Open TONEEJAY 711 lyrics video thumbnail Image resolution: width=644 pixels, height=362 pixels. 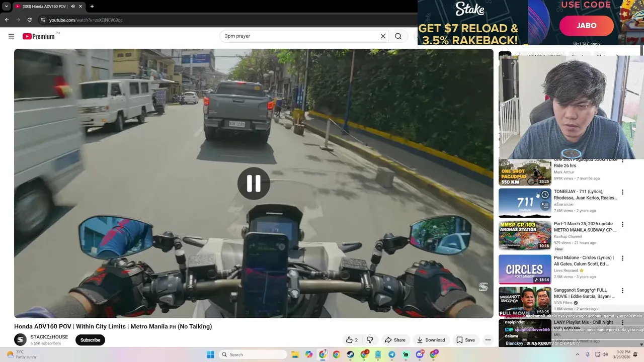click(x=525, y=203)
